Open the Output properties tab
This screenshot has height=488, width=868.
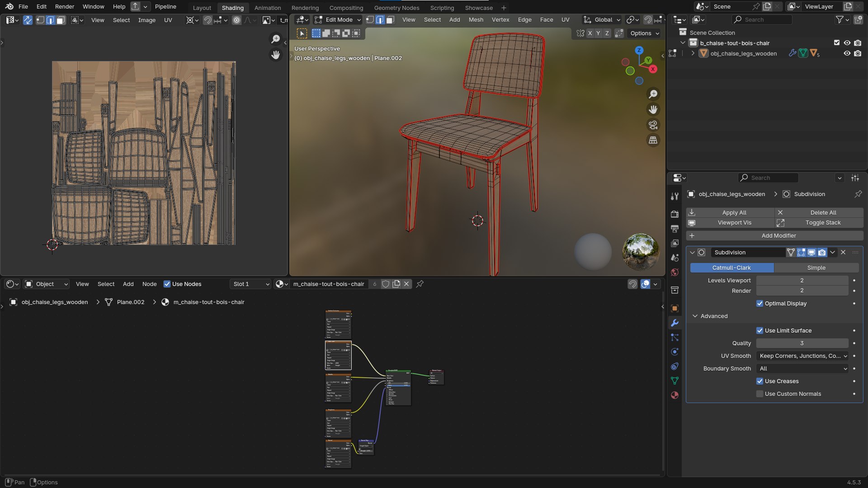click(x=675, y=229)
